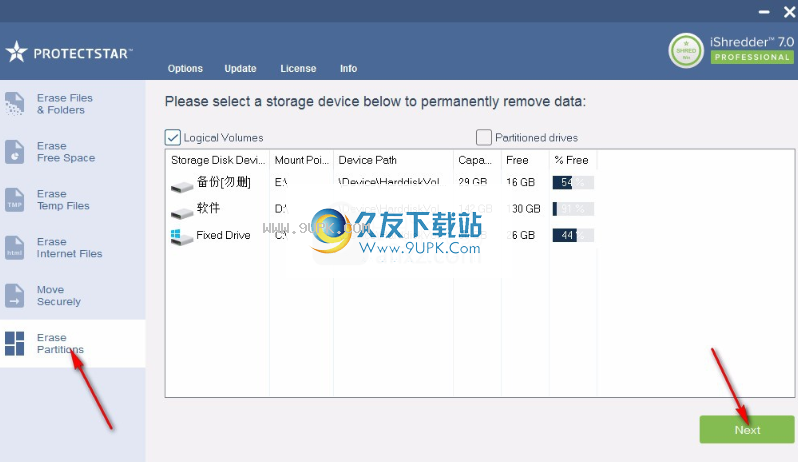Open the Erase Internet Files html icon
This screenshot has height=462, width=798.
coord(14,248)
